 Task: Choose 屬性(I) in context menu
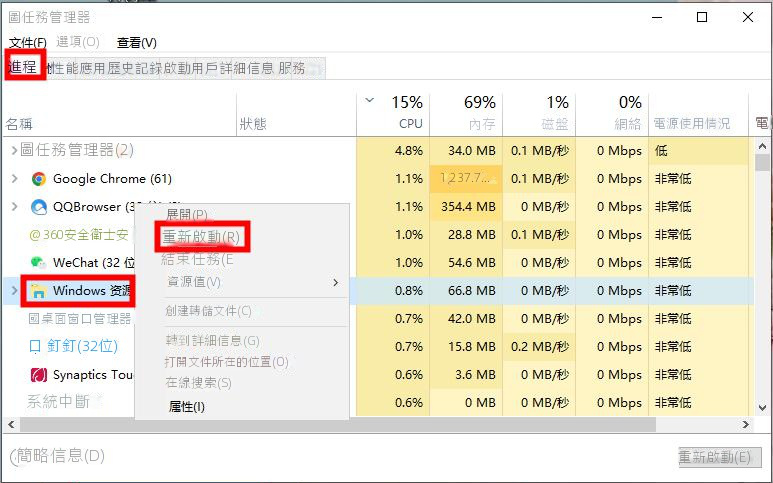187,407
